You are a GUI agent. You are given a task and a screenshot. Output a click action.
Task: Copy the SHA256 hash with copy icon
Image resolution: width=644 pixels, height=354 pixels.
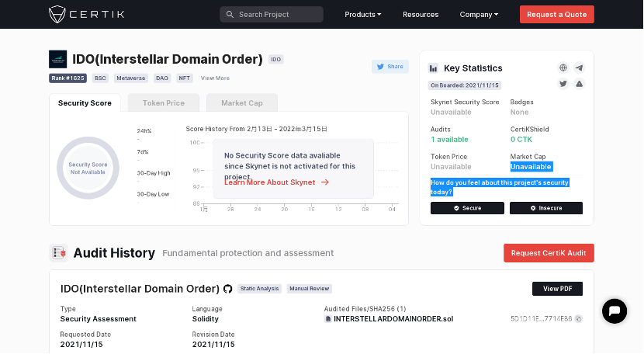pos(578,318)
